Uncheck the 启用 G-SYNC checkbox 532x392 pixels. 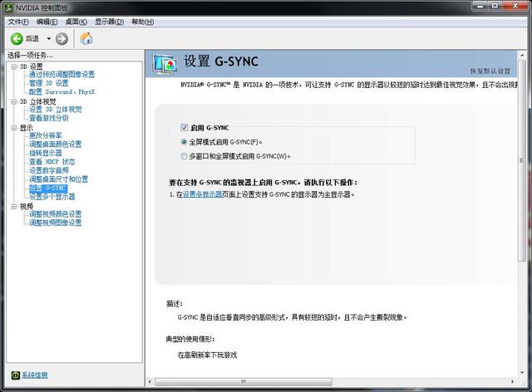(184, 128)
